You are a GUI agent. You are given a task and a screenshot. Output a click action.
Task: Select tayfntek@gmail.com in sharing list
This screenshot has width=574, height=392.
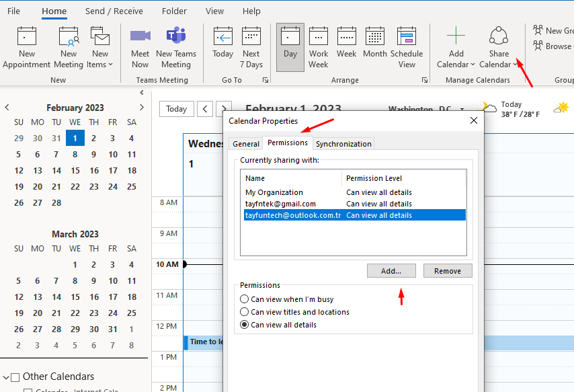(x=280, y=204)
